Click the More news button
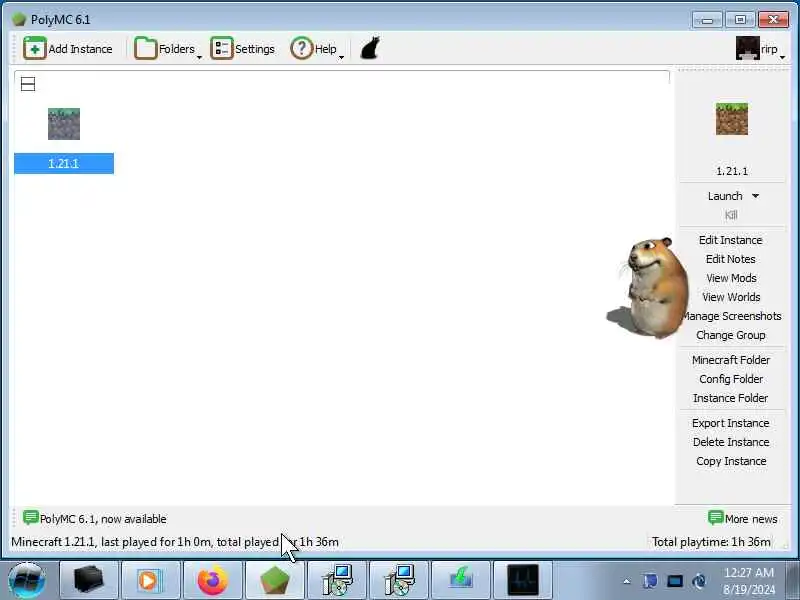 coord(743,518)
